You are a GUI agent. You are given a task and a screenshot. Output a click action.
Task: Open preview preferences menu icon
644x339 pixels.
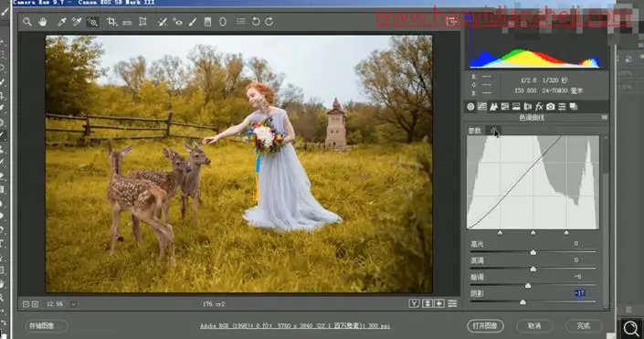click(x=452, y=303)
